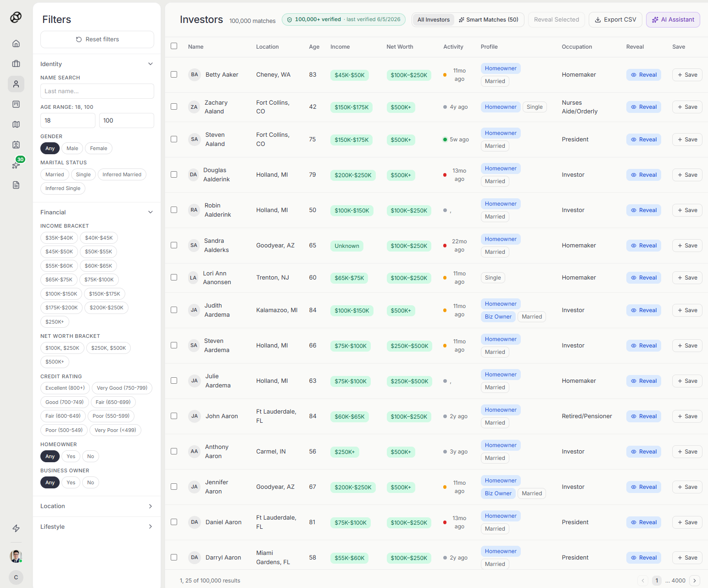Select Male gender filter
This screenshot has width=708, height=588.
click(x=72, y=148)
